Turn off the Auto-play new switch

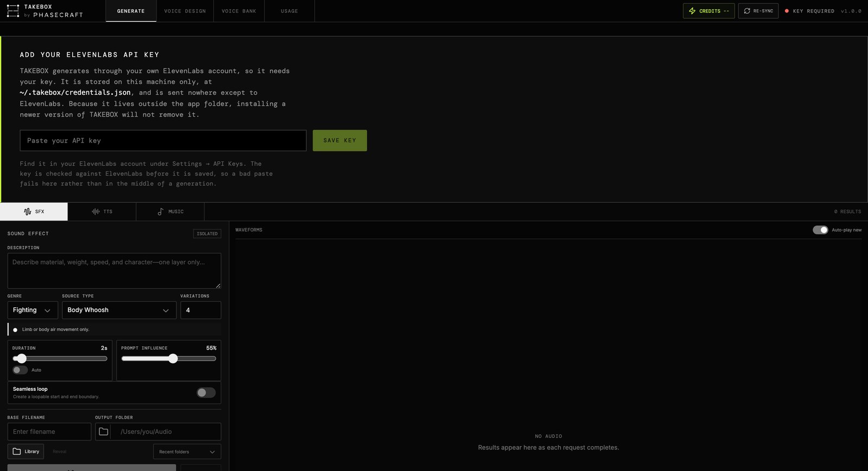pyautogui.click(x=820, y=230)
